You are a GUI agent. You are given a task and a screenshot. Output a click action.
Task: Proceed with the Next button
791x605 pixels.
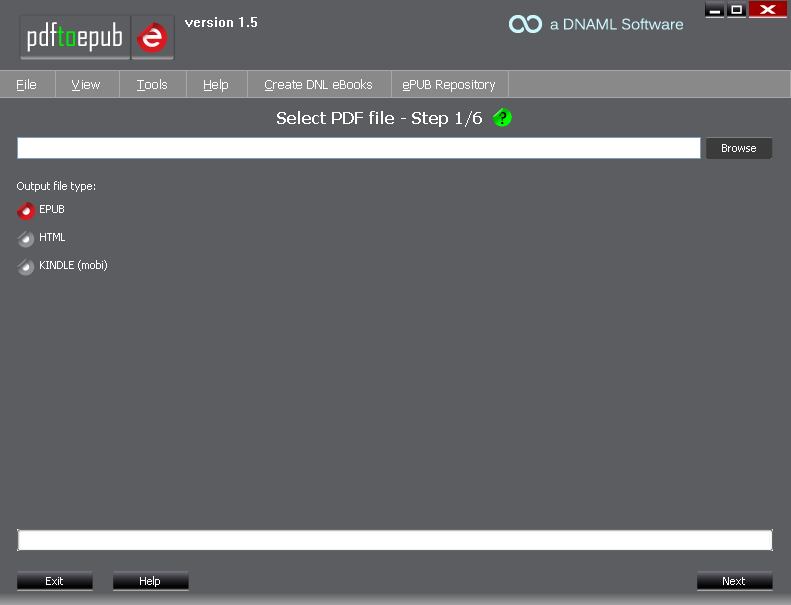pos(734,581)
